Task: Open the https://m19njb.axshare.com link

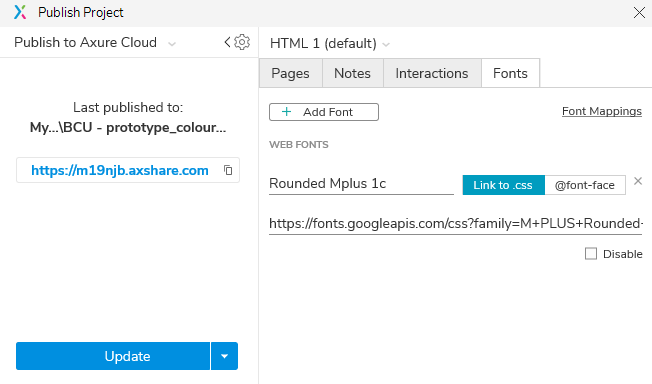Action: 120,170
